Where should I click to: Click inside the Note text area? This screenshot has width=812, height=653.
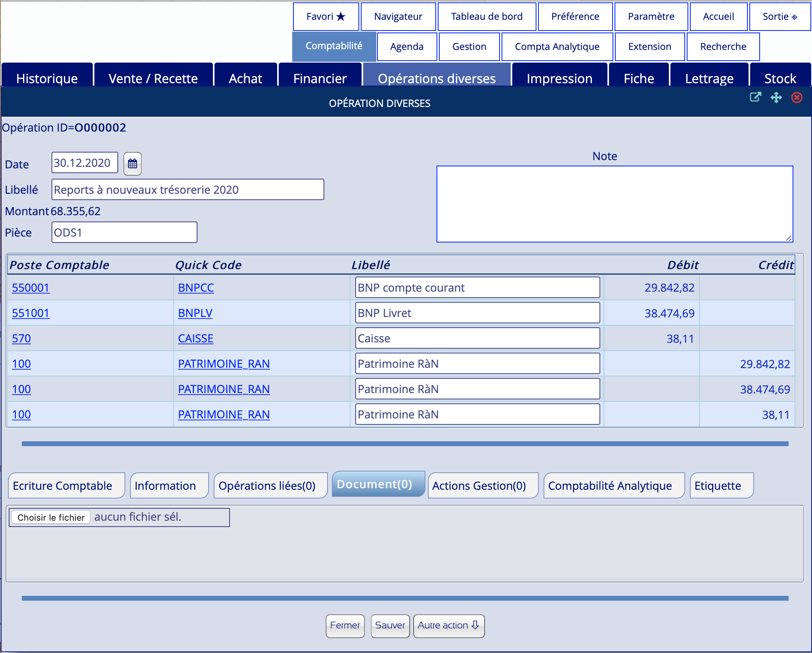[x=615, y=204]
